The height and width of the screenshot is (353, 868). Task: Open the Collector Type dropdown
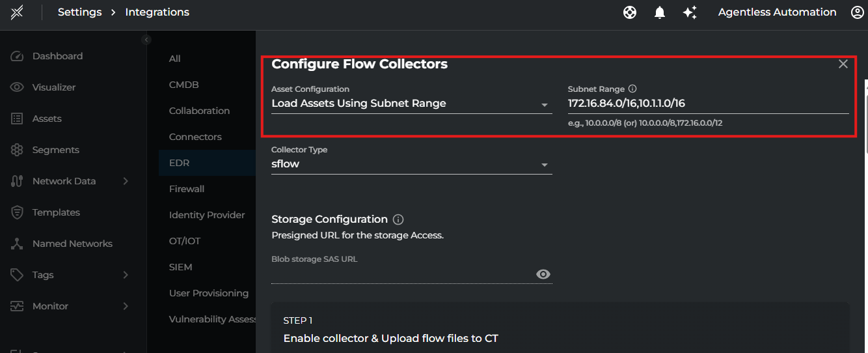point(411,164)
